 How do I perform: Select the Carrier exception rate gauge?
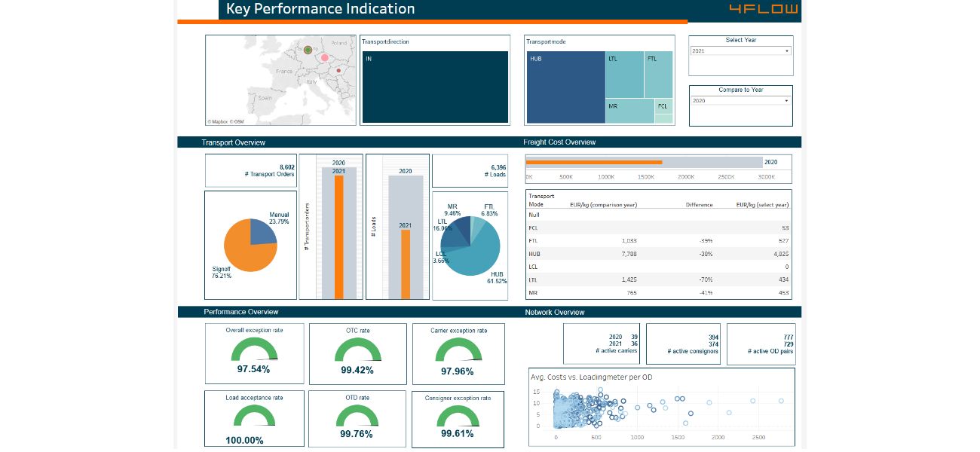(458, 350)
